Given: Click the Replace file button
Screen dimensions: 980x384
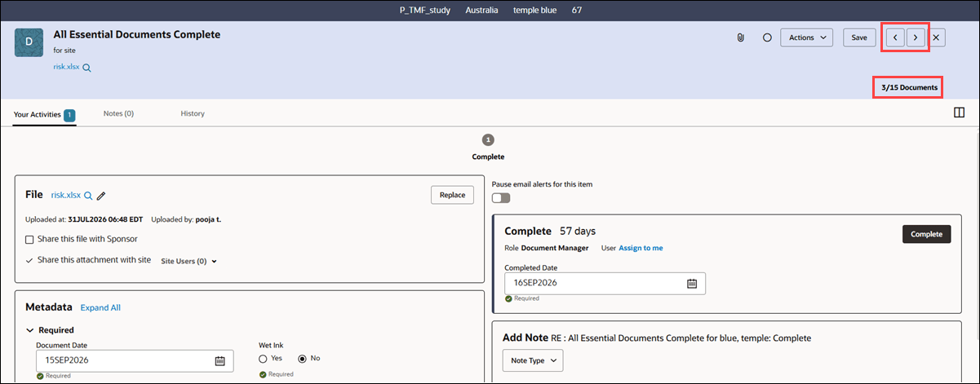Looking at the screenshot, I should pyautogui.click(x=452, y=195).
